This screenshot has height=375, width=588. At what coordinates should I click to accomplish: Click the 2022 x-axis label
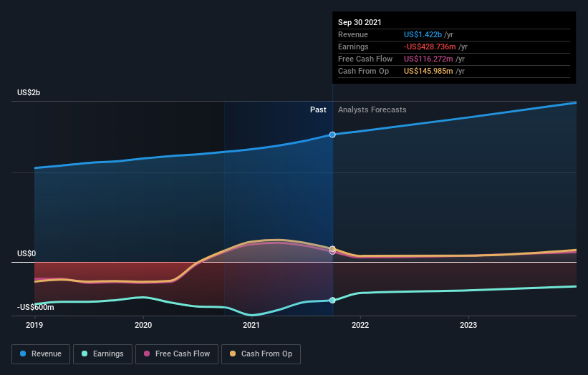360,325
